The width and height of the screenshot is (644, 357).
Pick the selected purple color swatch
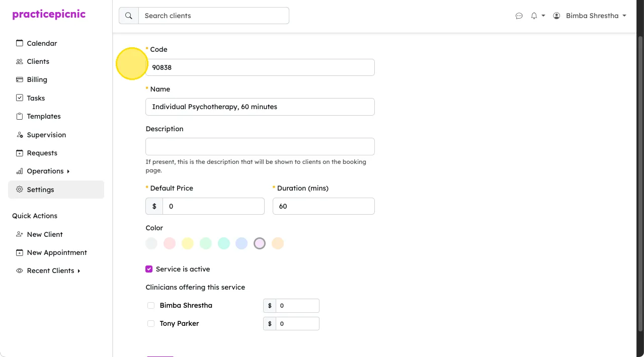[x=260, y=243]
